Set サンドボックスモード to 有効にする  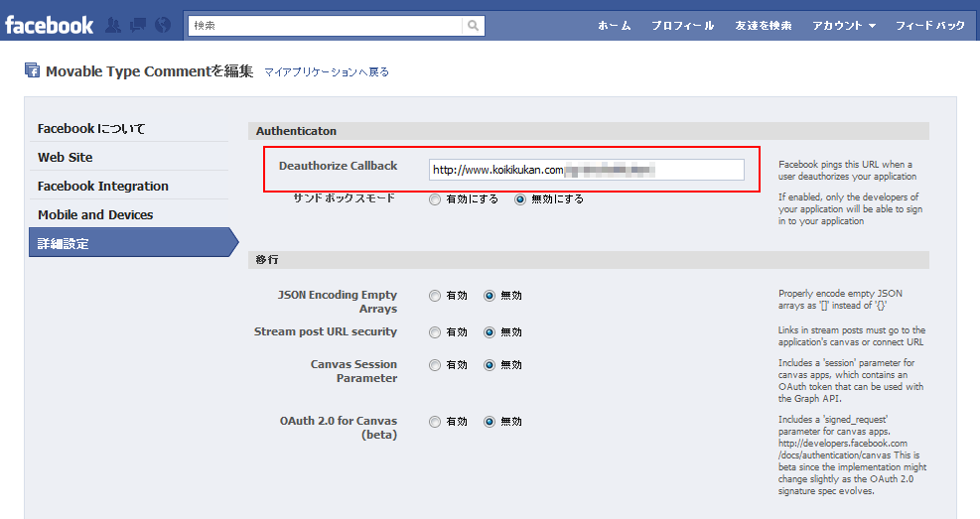[435, 199]
